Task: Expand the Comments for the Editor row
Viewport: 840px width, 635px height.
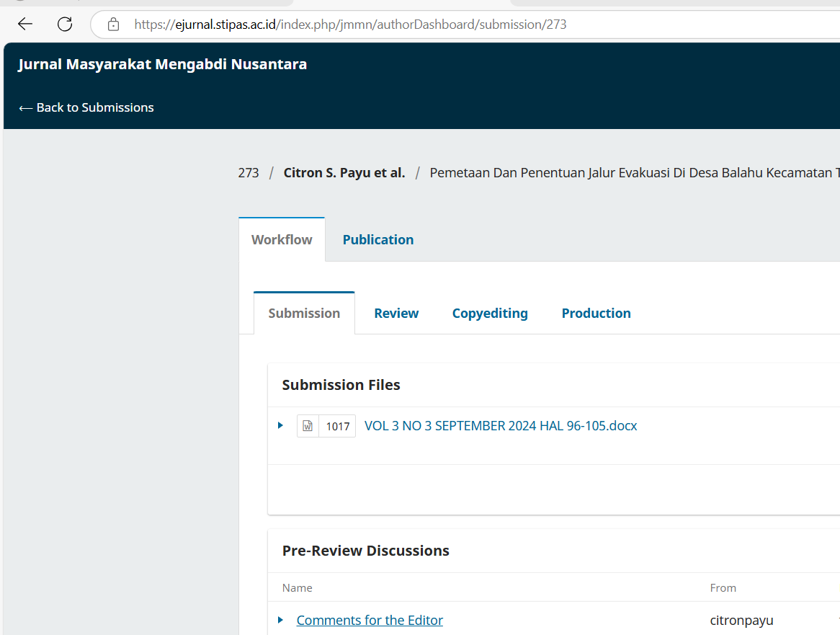Action: (281, 620)
